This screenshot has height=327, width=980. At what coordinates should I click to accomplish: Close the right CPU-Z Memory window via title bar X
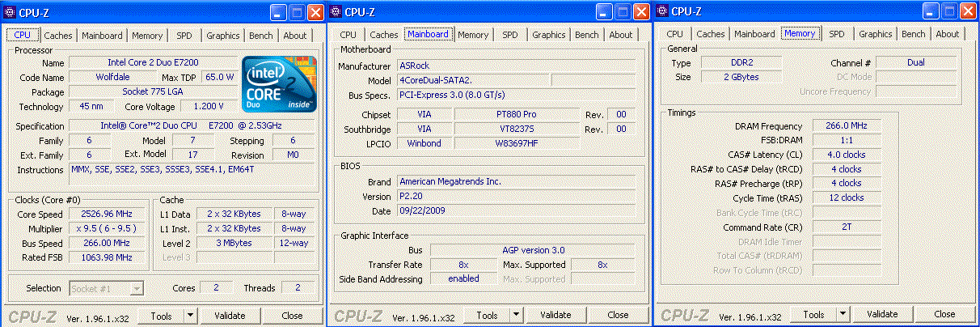click(x=968, y=11)
